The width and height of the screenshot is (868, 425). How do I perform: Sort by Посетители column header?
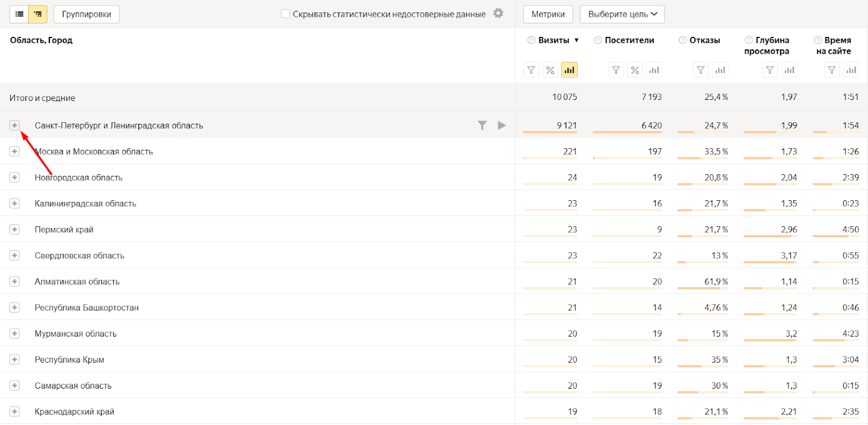point(629,40)
